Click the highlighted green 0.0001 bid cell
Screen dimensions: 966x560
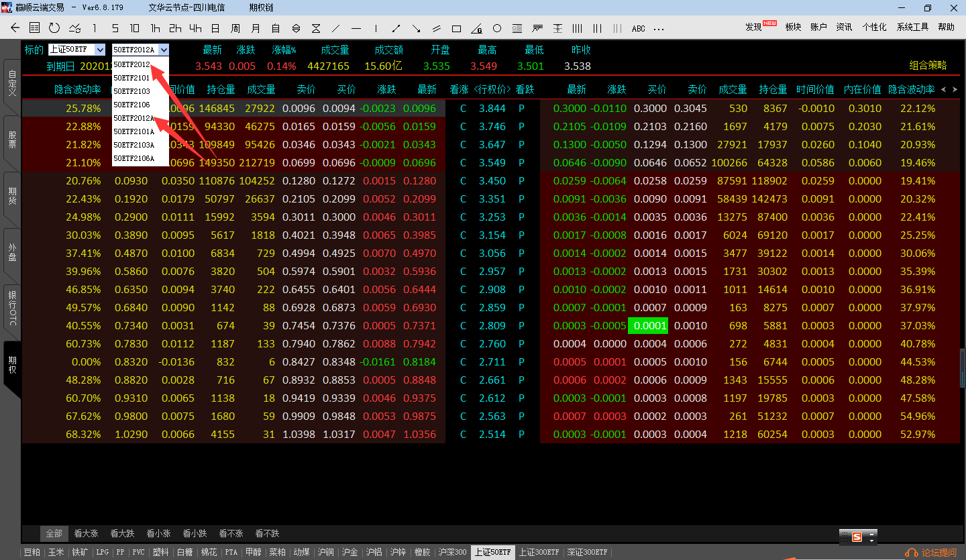coord(647,326)
